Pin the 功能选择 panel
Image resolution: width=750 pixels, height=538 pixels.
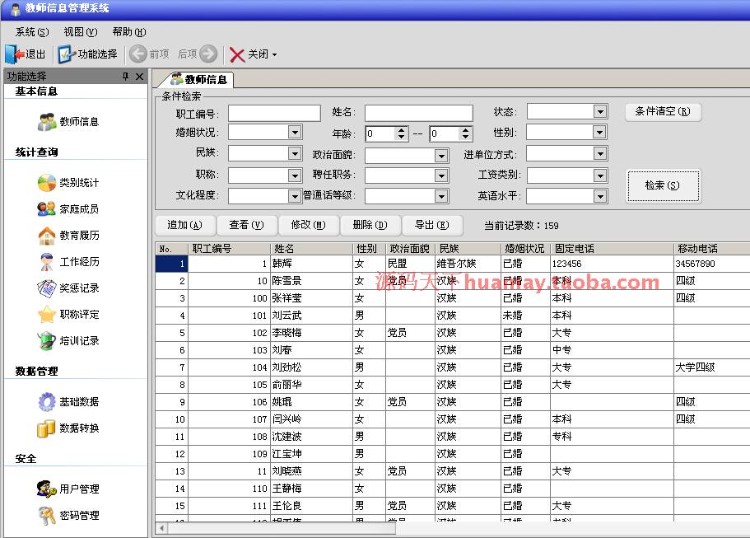click(125, 76)
